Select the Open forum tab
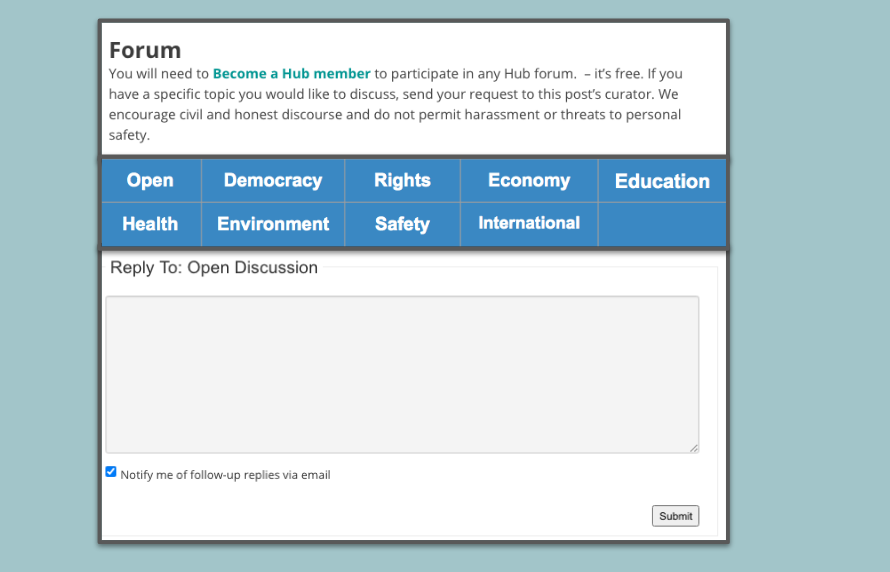Image resolution: width=890 pixels, height=572 pixels. [x=150, y=181]
